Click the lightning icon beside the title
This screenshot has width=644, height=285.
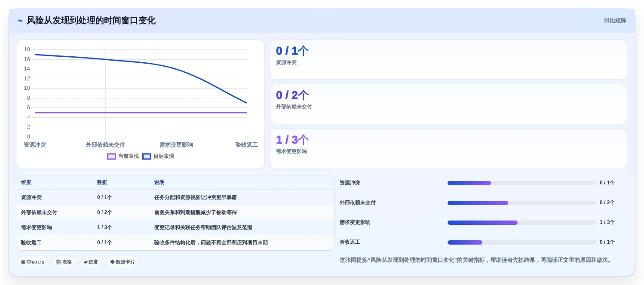point(20,21)
